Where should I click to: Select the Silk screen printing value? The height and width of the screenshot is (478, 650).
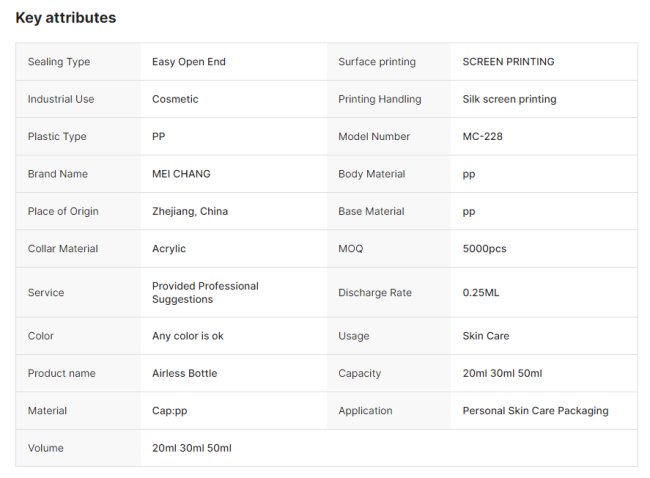click(509, 99)
